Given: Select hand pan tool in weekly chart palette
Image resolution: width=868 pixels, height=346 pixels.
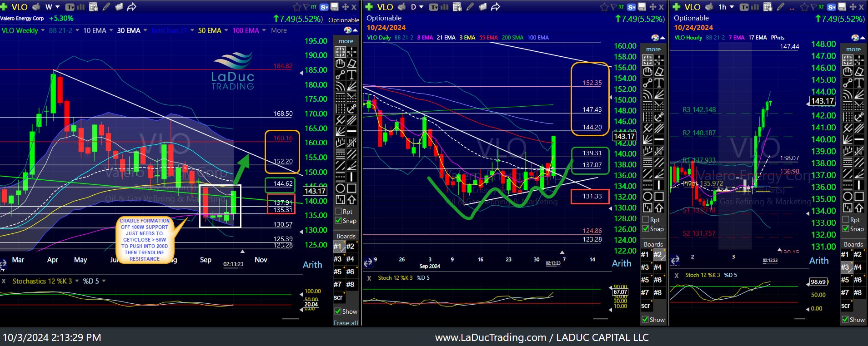Looking at the screenshot, I should tap(340, 64).
